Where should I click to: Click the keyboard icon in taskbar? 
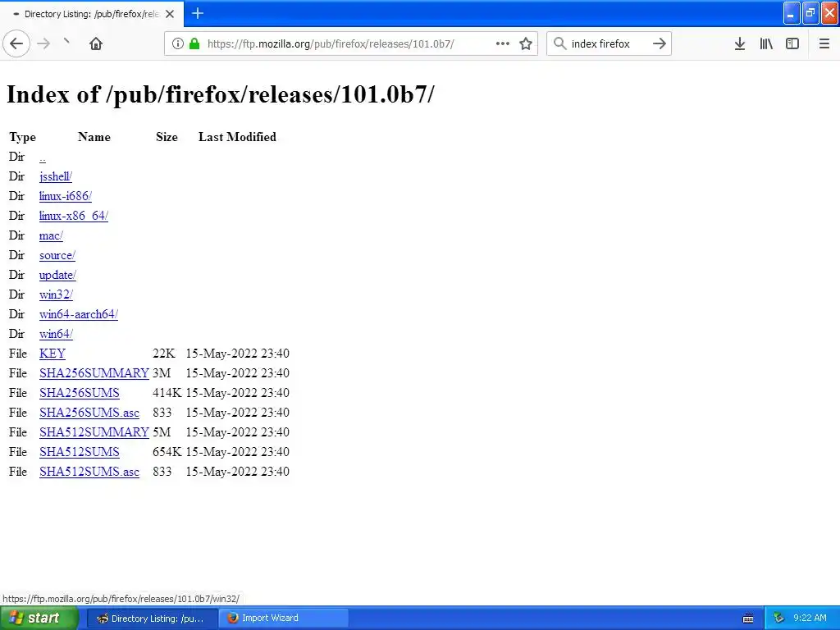(748, 619)
